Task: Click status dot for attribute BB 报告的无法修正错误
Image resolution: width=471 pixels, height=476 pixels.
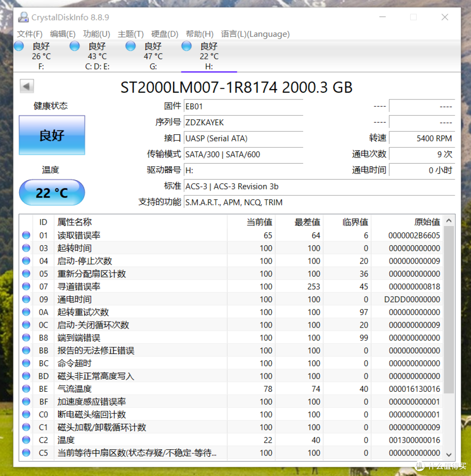Action: pos(26,350)
